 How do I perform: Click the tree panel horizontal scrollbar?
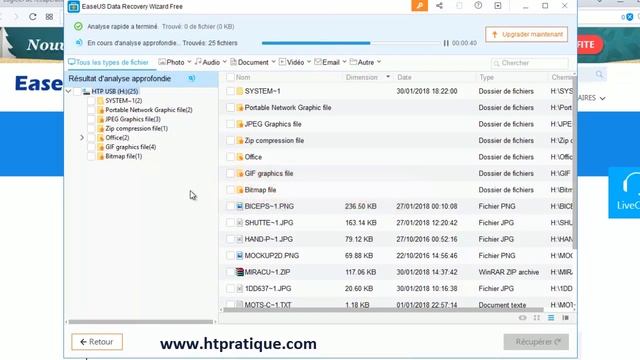coord(141,322)
